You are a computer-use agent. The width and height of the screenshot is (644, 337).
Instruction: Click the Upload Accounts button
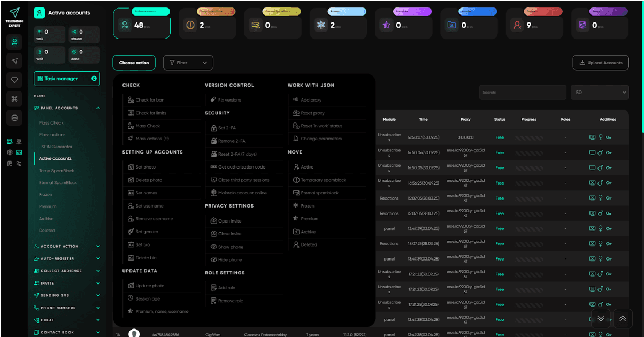point(600,63)
